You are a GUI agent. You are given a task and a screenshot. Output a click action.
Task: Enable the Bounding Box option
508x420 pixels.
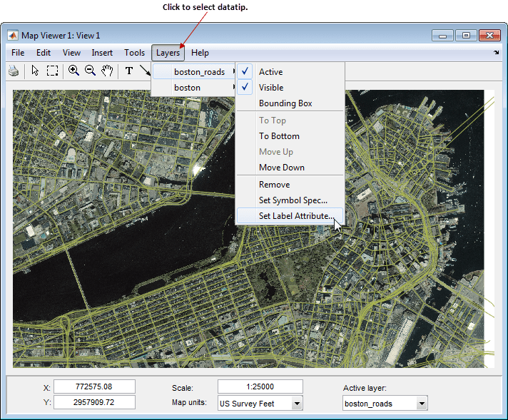coord(285,103)
